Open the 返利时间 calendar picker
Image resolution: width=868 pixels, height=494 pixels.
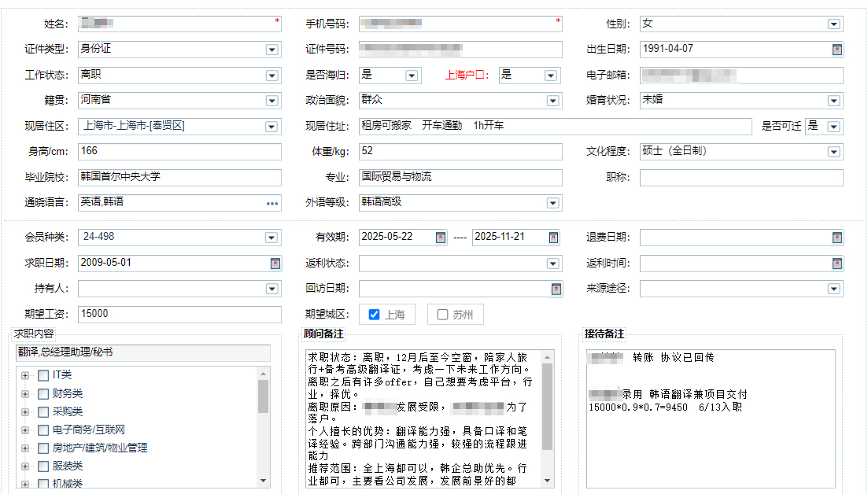click(x=837, y=264)
